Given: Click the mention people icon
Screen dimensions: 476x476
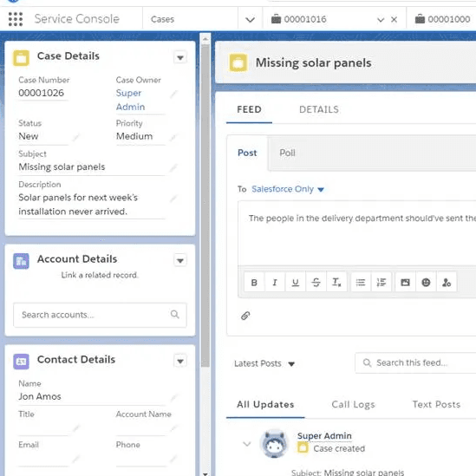Looking at the screenshot, I should coord(447,283).
